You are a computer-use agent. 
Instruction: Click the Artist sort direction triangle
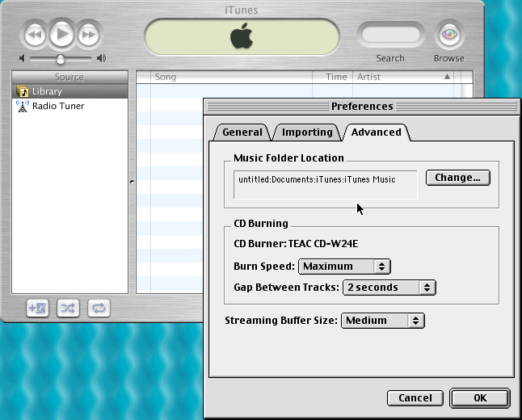[447, 77]
